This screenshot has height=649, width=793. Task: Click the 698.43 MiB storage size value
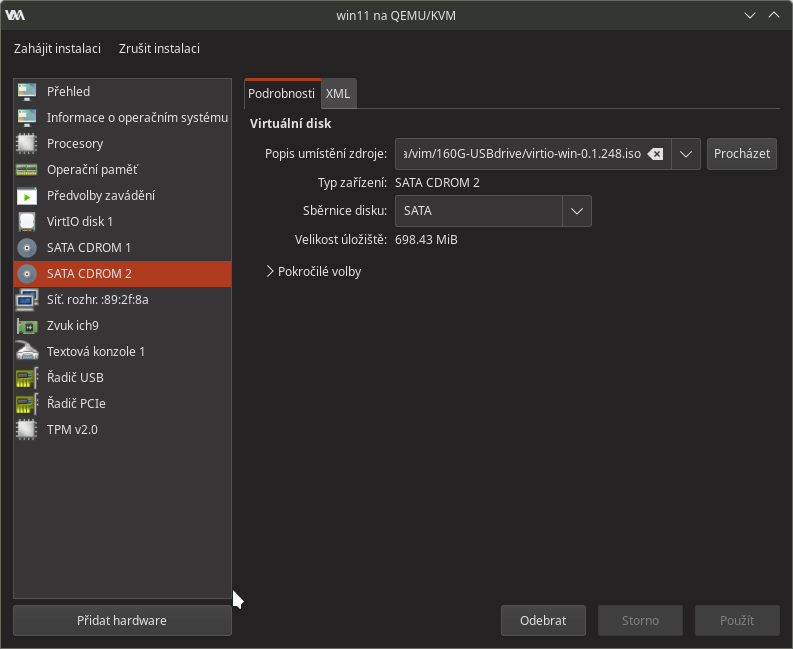(x=426, y=240)
